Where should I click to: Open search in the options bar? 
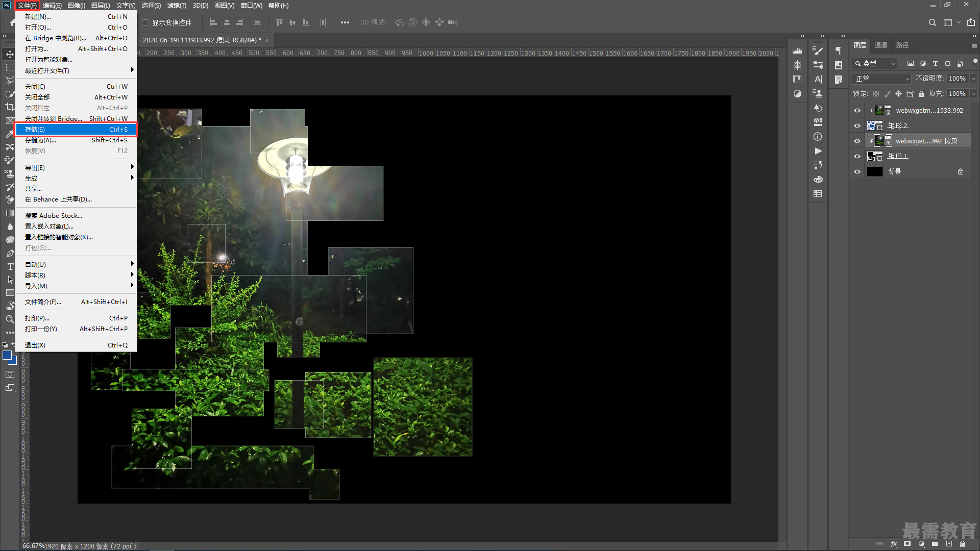click(x=932, y=22)
